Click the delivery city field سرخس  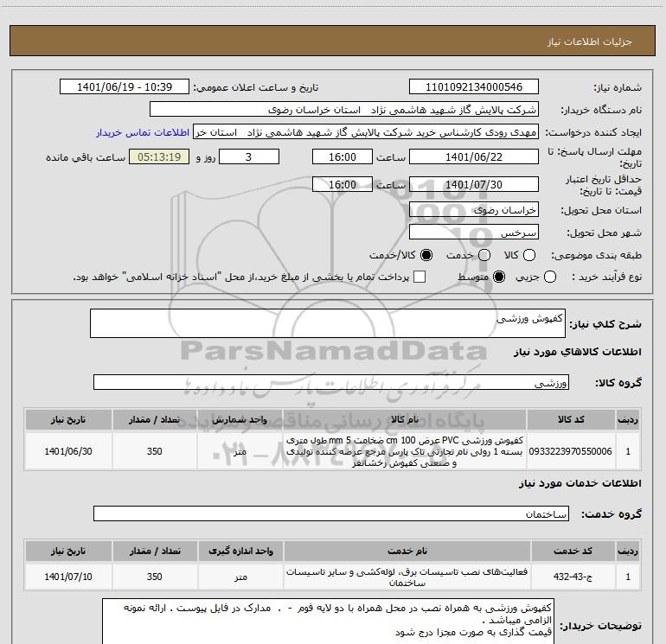pyautogui.click(x=474, y=233)
